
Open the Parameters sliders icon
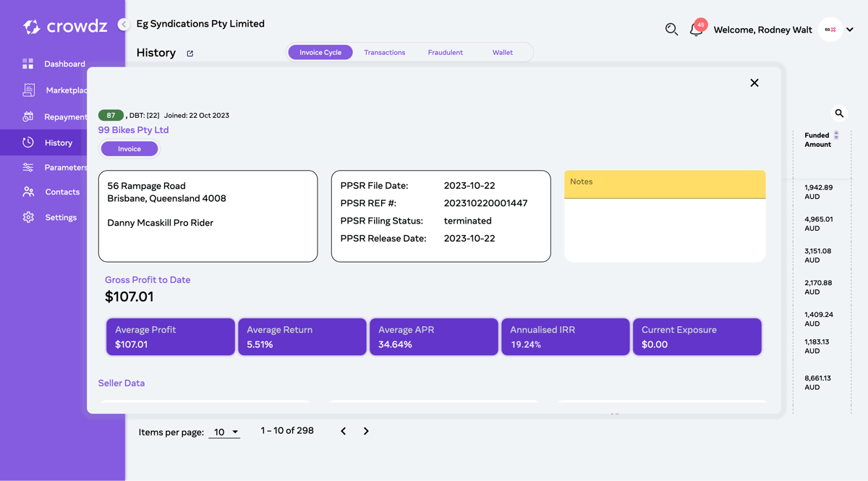[28, 167]
